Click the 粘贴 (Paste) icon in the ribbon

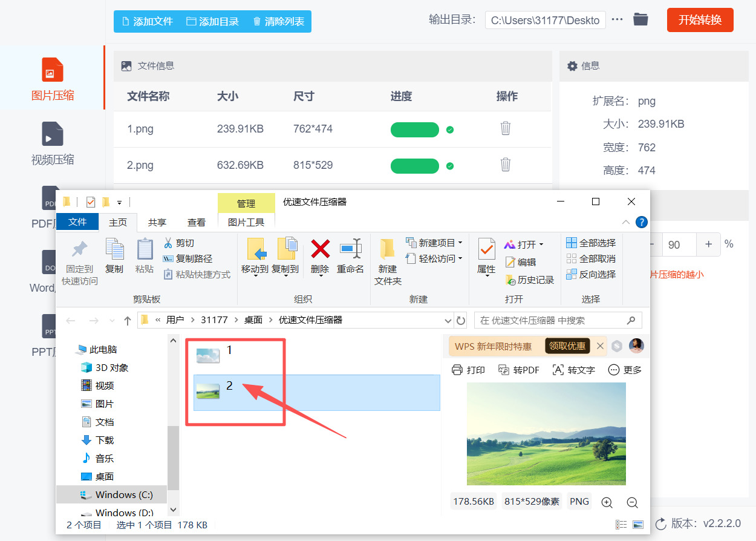coord(144,257)
